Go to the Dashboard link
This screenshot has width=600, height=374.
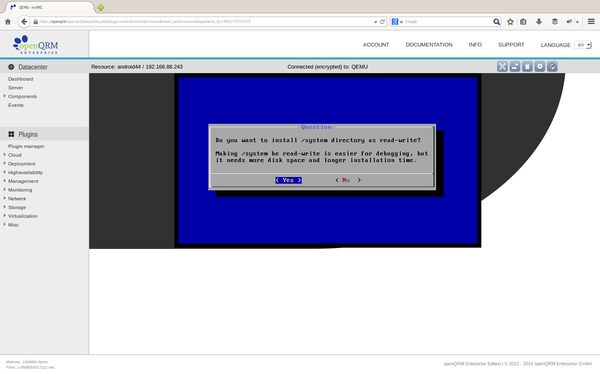click(x=21, y=79)
